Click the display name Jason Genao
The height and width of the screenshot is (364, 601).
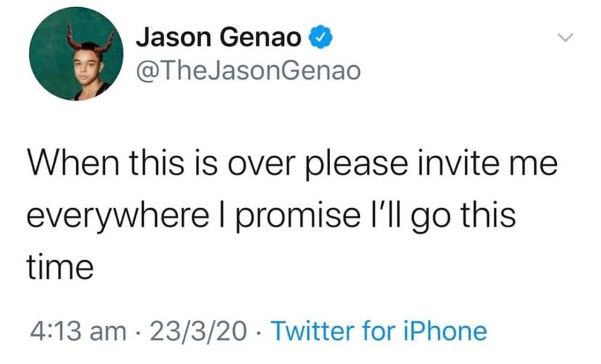[219, 35]
